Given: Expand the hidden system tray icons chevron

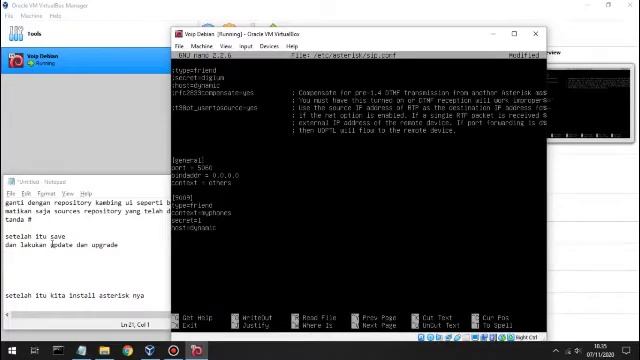Looking at the screenshot, I should coord(556,351).
